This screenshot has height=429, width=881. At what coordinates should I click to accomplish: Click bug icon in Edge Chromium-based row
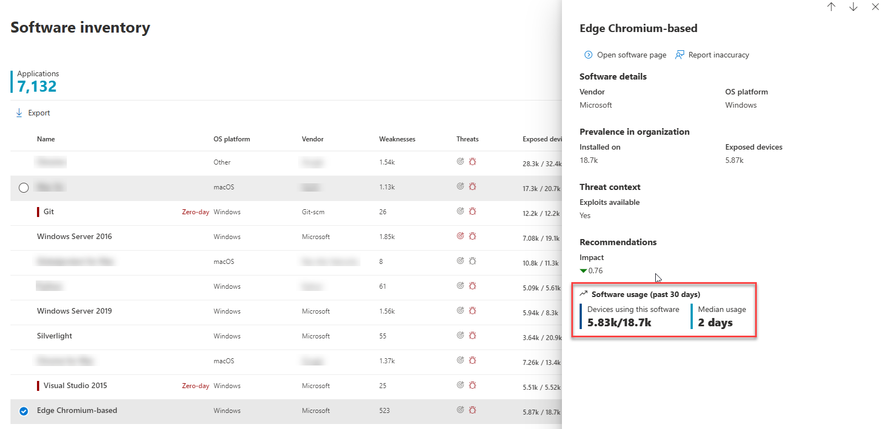point(473,410)
